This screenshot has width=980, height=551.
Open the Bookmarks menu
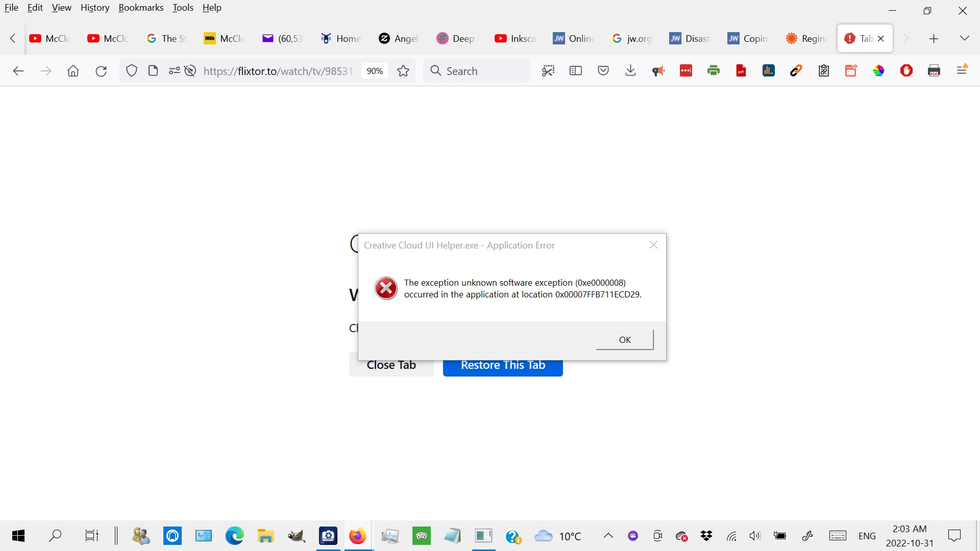tap(141, 8)
